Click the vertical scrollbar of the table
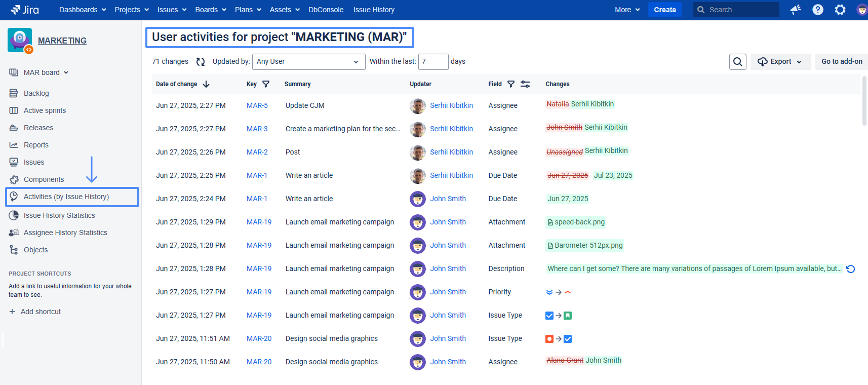 point(864,101)
